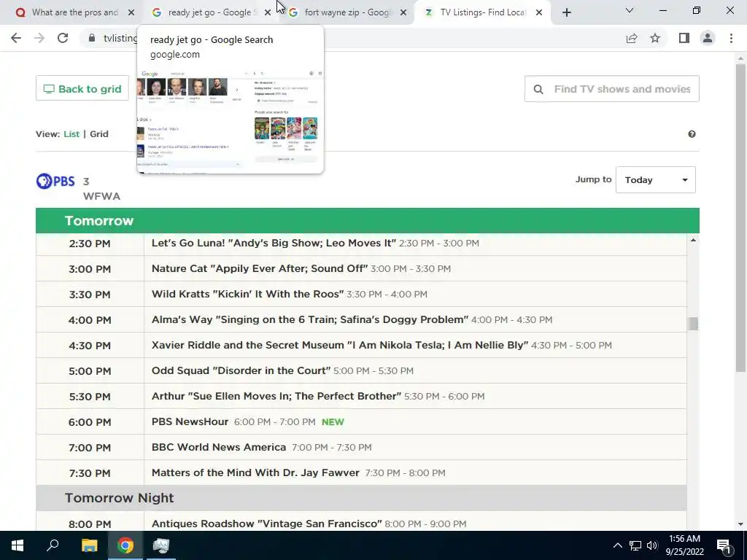
Task: Click the padlock site info icon
Action: [92, 38]
